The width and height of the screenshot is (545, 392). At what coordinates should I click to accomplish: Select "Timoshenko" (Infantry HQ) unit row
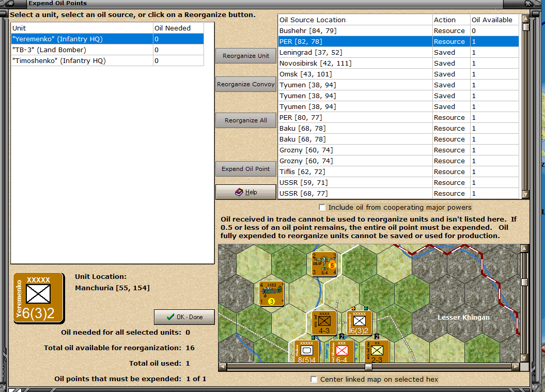tap(107, 60)
